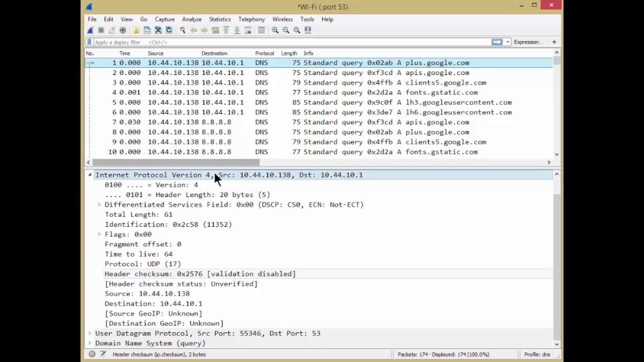Open capture options

(x=122, y=30)
